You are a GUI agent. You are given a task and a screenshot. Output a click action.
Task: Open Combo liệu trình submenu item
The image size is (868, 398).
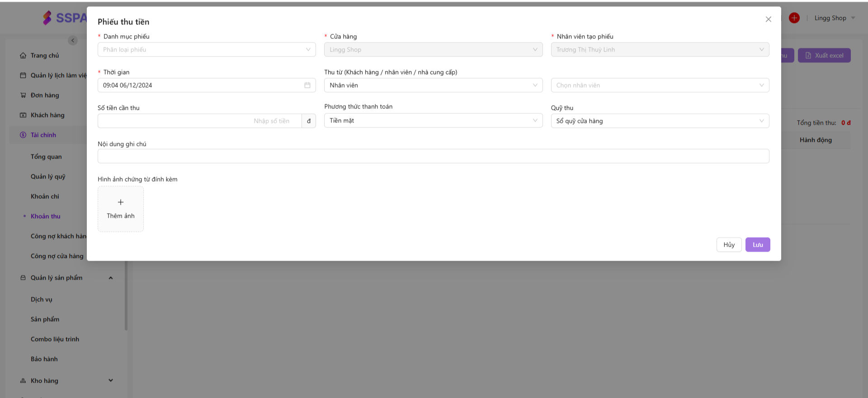coord(55,339)
